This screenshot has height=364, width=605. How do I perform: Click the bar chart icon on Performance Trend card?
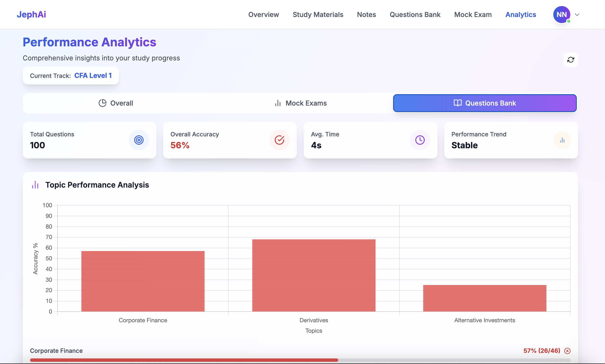562,140
